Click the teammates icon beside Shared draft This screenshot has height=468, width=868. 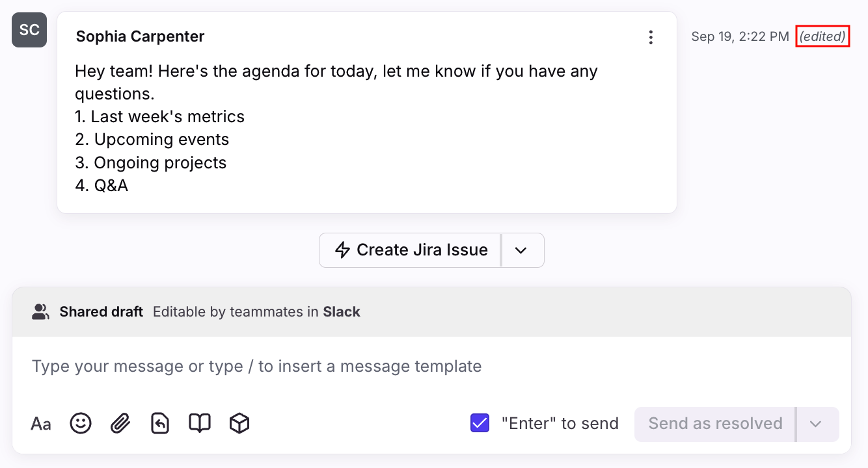pyautogui.click(x=40, y=312)
